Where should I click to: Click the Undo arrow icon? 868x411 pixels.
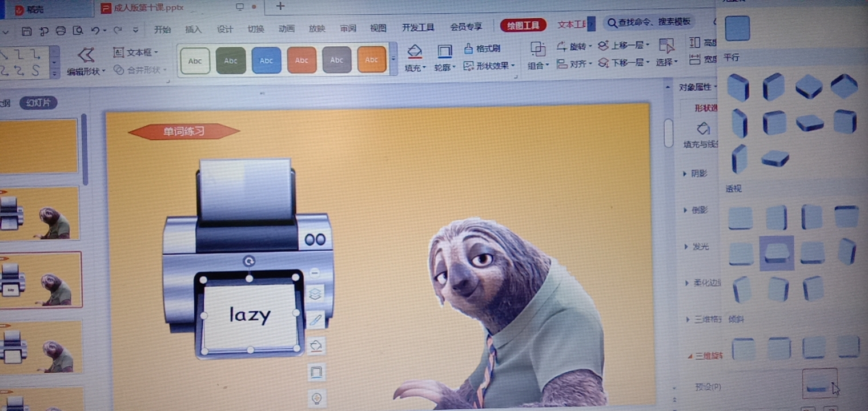pyautogui.click(x=95, y=30)
